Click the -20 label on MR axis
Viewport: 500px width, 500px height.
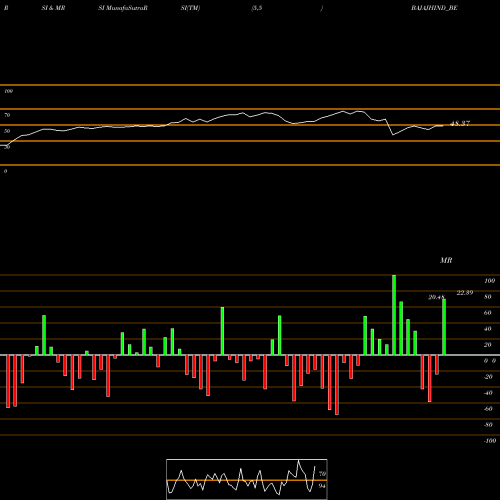coord(488,377)
